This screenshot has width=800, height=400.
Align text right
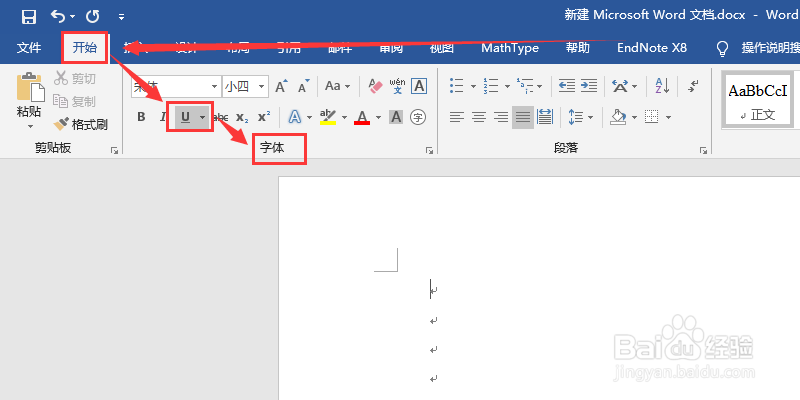[x=501, y=117]
